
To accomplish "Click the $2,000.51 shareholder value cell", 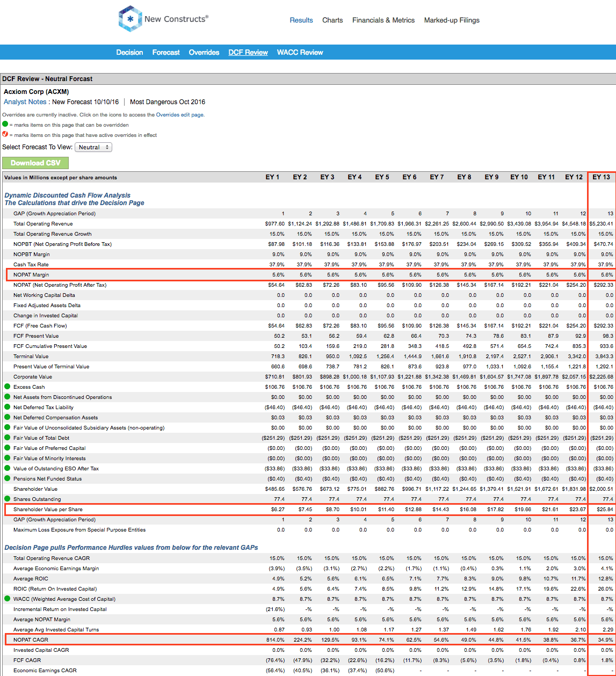I will (x=601, y=489).
